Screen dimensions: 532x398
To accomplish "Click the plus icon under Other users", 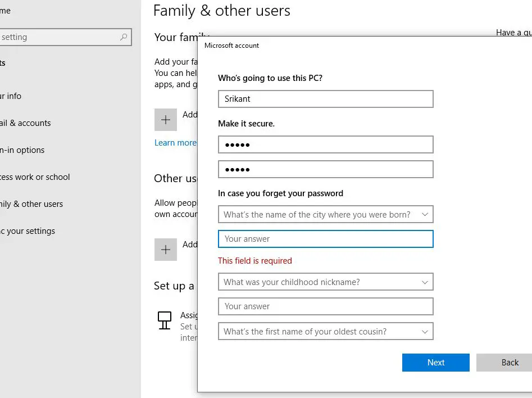I will point(166,250).
